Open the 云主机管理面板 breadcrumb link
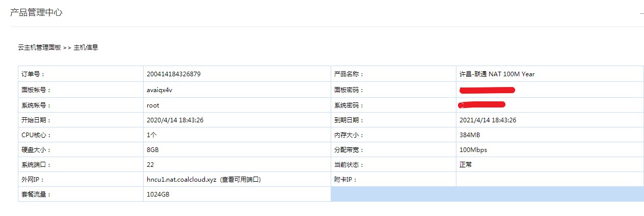Viewport: 644px width, 216px height. click(x=39, y=48)
